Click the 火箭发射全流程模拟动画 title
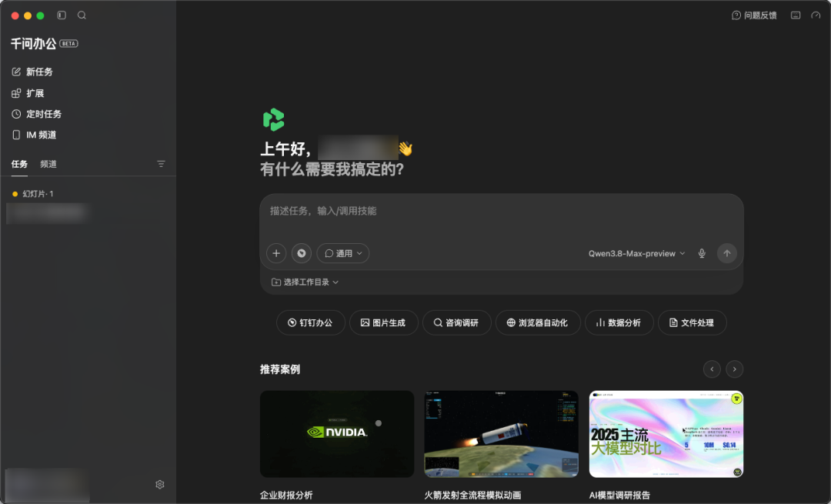The height and width of the screenshot is (504, 831). [472, 495]
